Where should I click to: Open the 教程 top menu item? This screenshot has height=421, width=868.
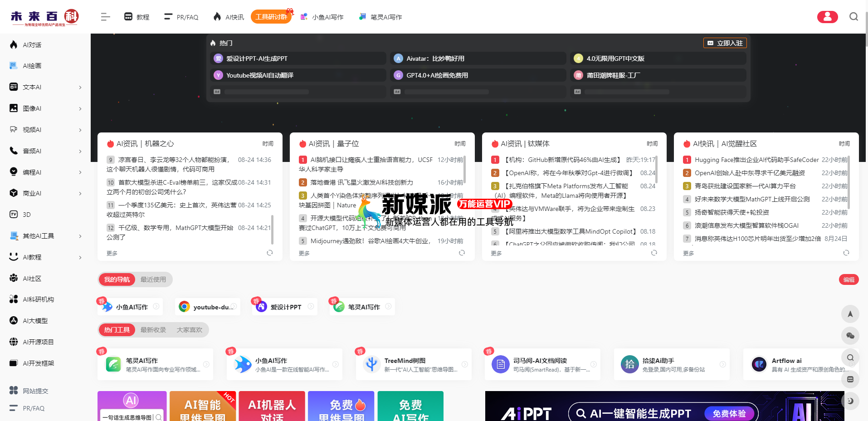pos(137,17)
